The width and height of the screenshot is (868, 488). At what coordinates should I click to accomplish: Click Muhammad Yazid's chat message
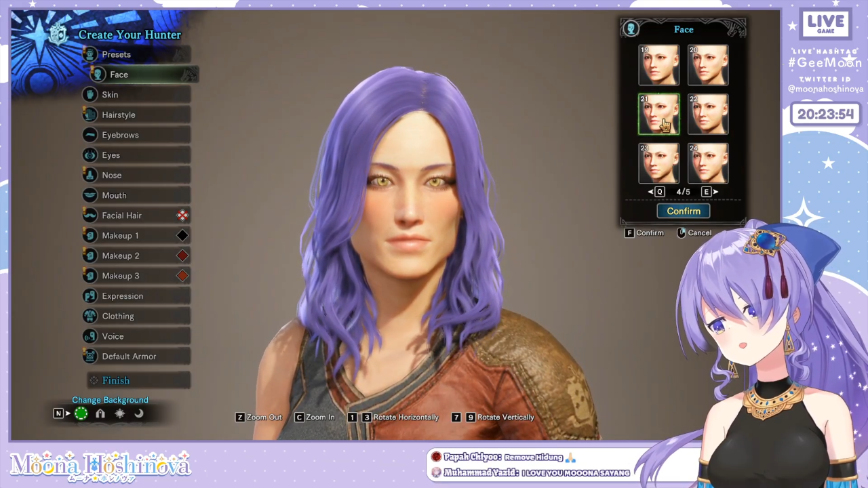tap(530, 472)
